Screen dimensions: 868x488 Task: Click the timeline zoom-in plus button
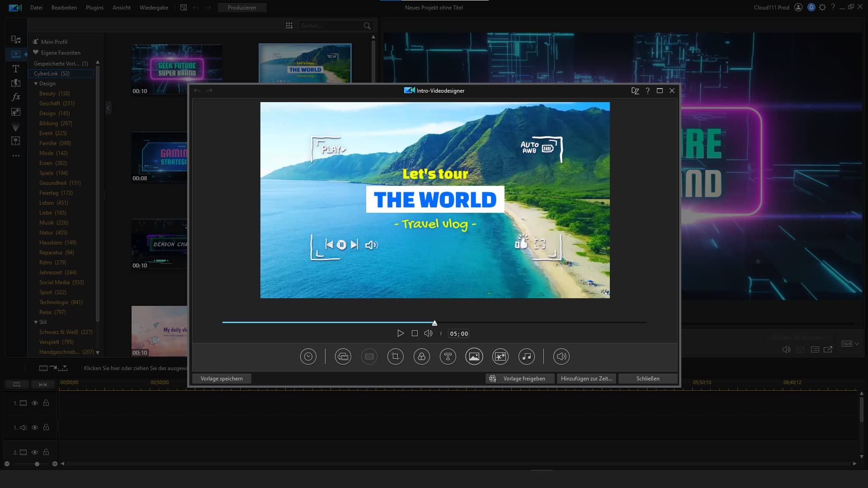click(x=55, y=464)
